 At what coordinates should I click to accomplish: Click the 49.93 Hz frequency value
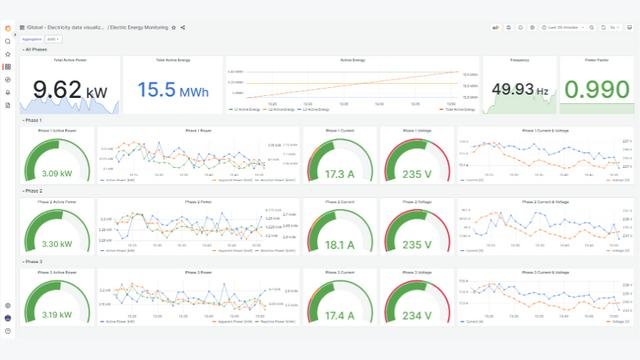point(520,89)
